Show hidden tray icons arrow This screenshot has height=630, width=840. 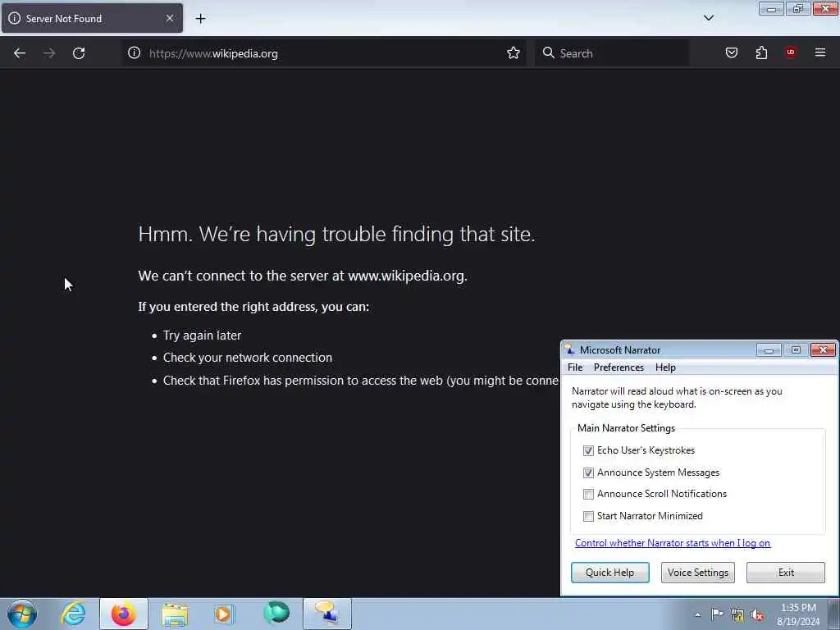(697, 615)
